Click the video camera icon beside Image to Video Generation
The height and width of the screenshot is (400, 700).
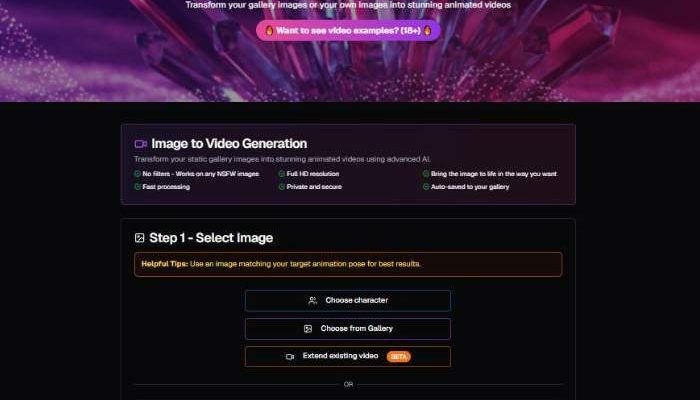click(140, 144)
